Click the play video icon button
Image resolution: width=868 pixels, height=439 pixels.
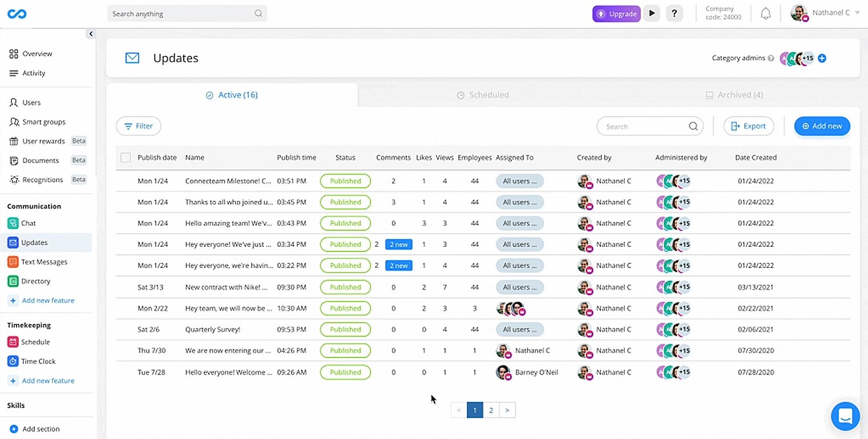coord(652,14)
